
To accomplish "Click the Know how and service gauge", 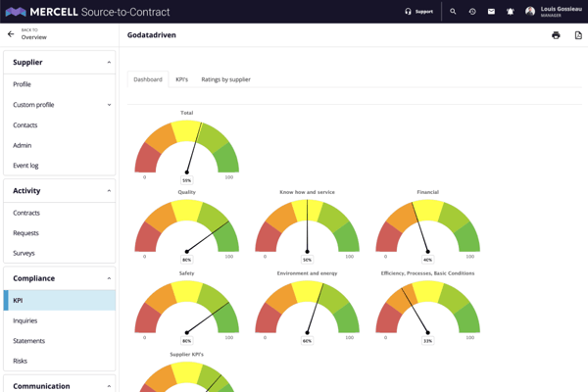I will 307,225.
